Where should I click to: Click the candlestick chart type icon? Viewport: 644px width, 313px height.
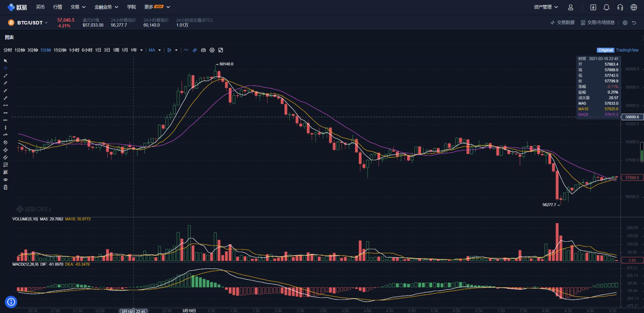pos(169,50)
